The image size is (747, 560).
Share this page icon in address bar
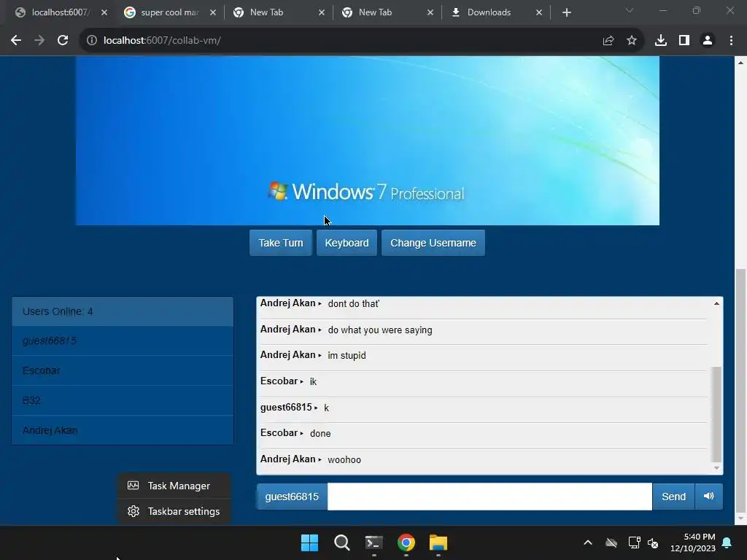coord(608,41)
